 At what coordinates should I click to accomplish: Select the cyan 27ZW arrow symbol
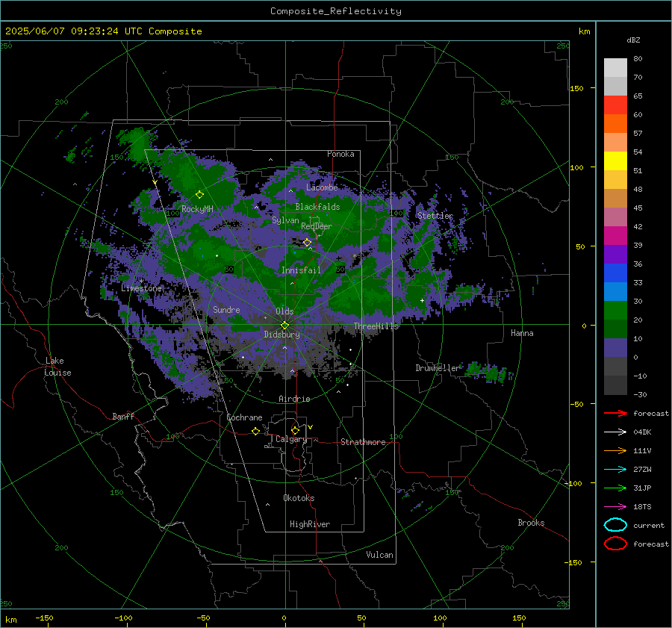(x=615, y=470)
